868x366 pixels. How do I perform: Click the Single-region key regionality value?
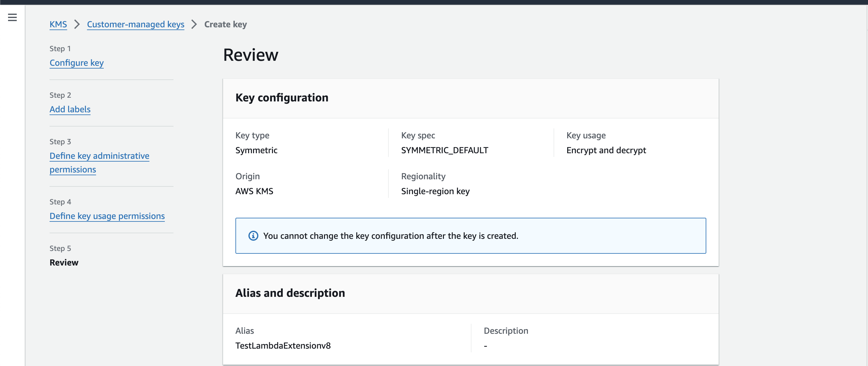point(435,191)
